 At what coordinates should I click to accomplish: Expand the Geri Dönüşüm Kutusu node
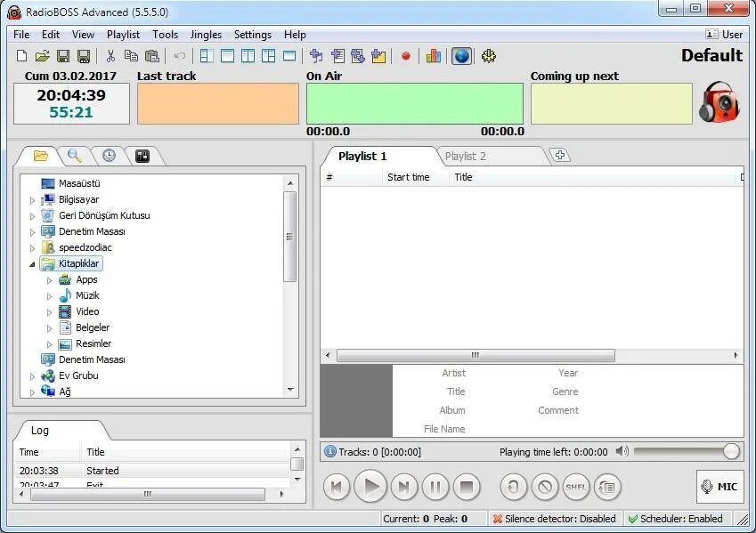click(x=32, y=216)
